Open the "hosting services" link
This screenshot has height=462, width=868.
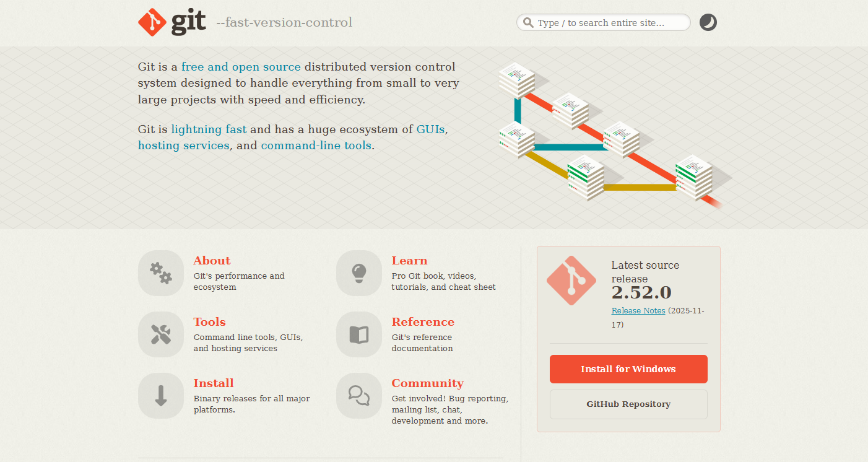coord(184,146)
